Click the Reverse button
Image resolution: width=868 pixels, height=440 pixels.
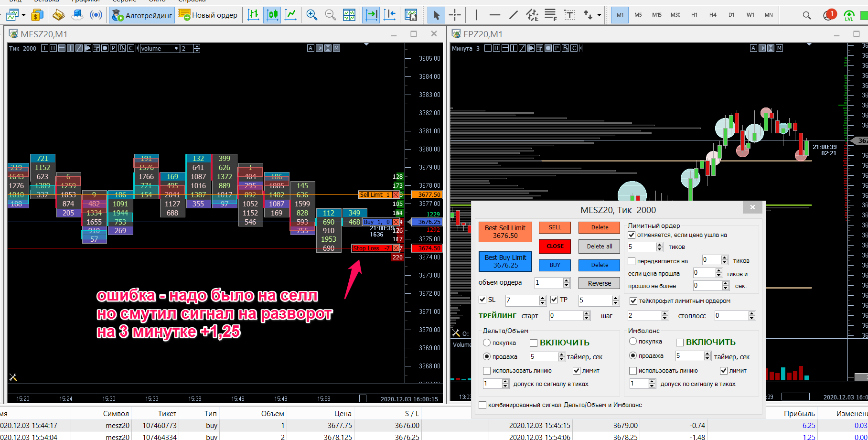click(599, 283)
